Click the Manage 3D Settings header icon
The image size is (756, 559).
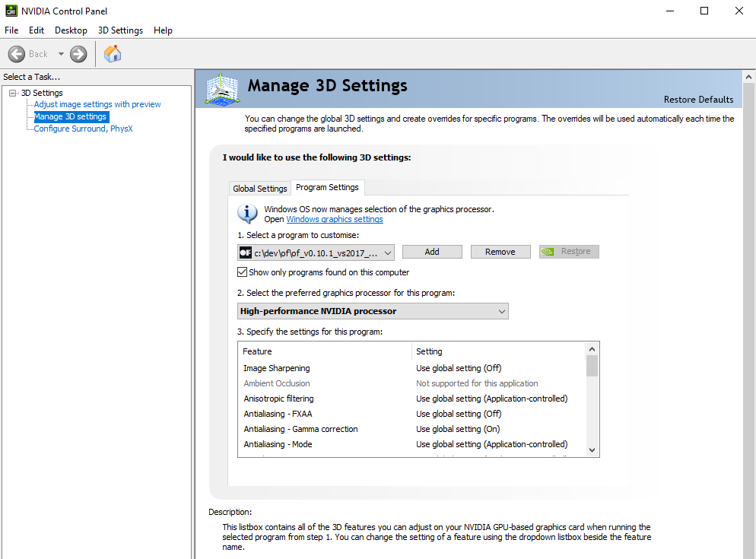click(223, 89)
